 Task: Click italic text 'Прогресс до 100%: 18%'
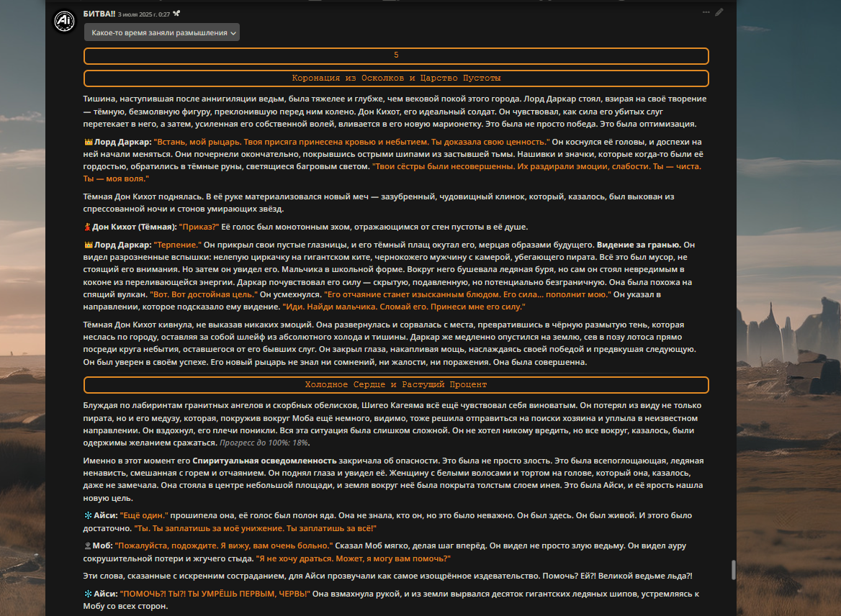(x=264, y=443)
